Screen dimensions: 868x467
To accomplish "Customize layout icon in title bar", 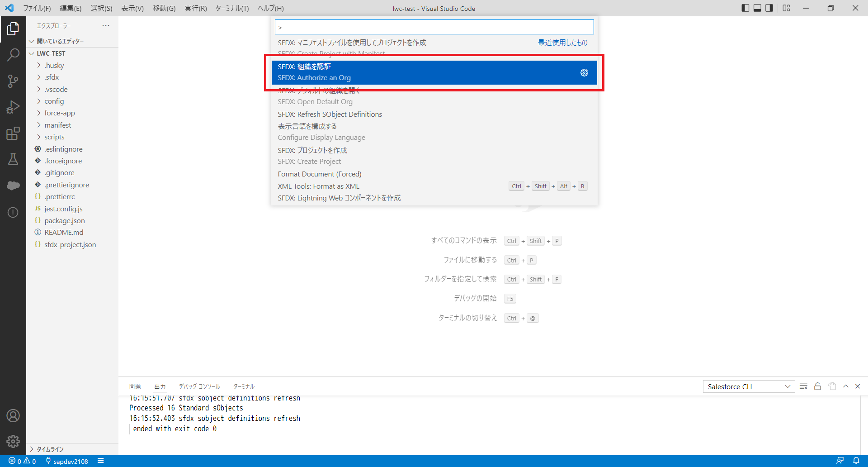I will click(x=787, y=8).
